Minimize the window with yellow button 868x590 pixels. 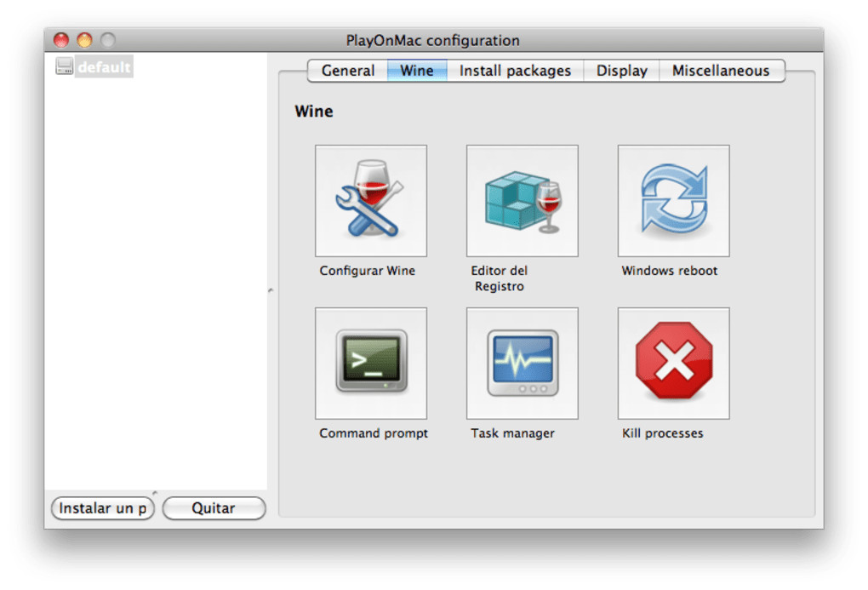pyautogui.click(x=84, y=40)
